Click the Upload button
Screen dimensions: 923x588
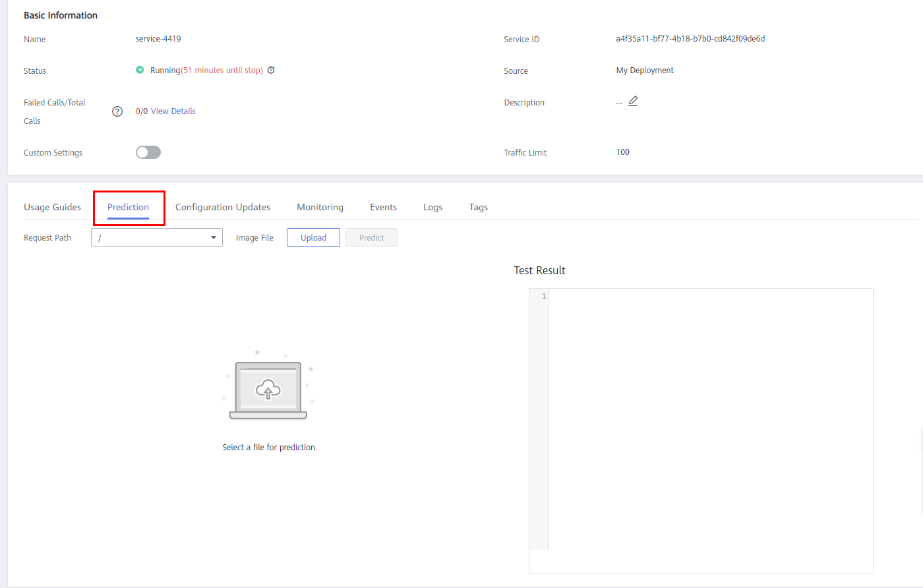[313, 237]
